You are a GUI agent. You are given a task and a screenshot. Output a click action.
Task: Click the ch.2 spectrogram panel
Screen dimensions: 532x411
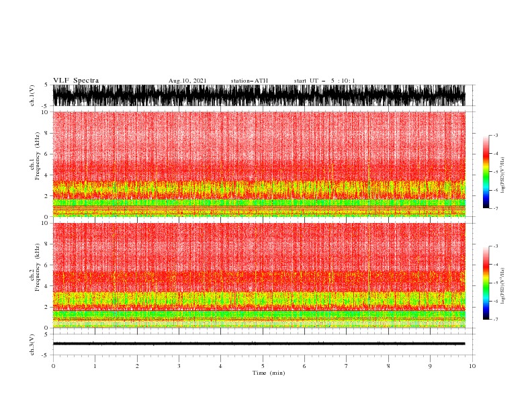(259, 275)
